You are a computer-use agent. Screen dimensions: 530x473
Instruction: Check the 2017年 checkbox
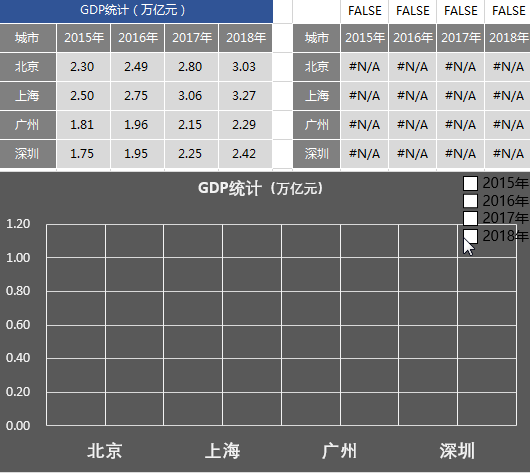point(470,218)
